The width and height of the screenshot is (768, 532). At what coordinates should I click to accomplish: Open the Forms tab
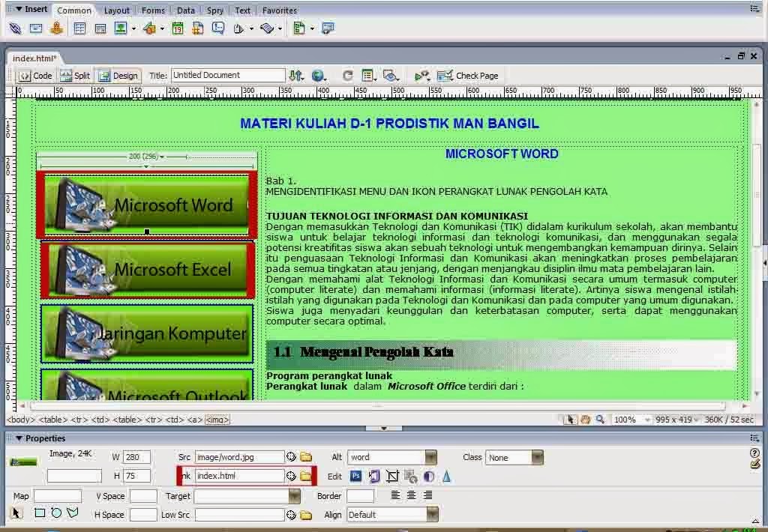pyautogui.click(x=153, y=10)
